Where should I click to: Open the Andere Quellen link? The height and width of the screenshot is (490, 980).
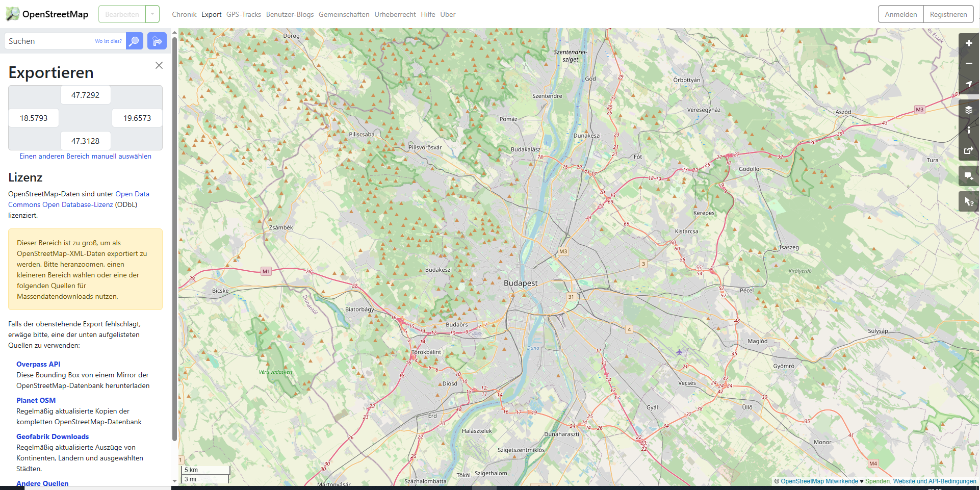click(x=42, y=483)
